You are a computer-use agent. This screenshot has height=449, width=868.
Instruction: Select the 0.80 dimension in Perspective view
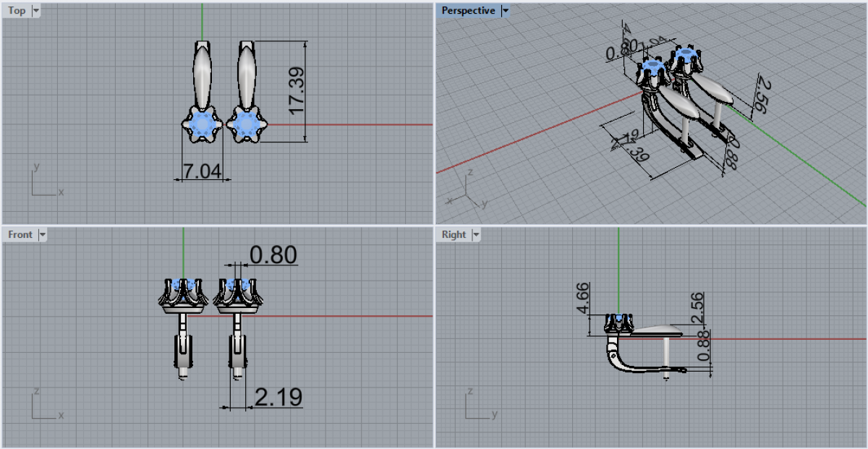click(622, 49)
